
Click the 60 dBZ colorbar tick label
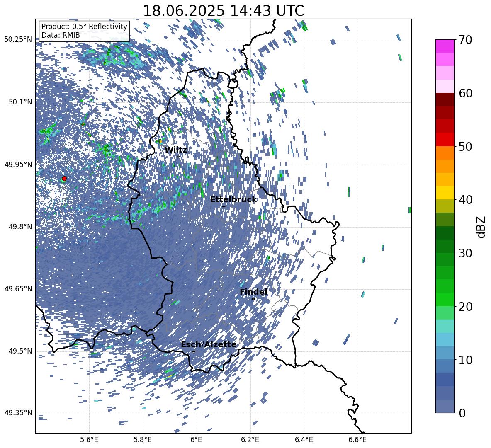[465, 93]
